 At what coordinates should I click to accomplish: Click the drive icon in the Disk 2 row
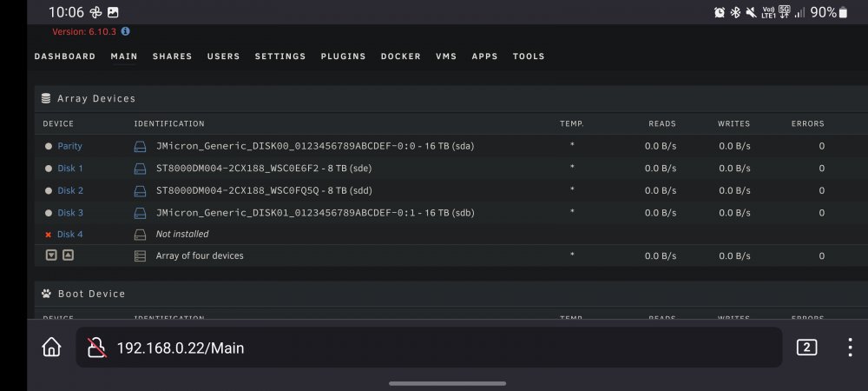[140, 191]
